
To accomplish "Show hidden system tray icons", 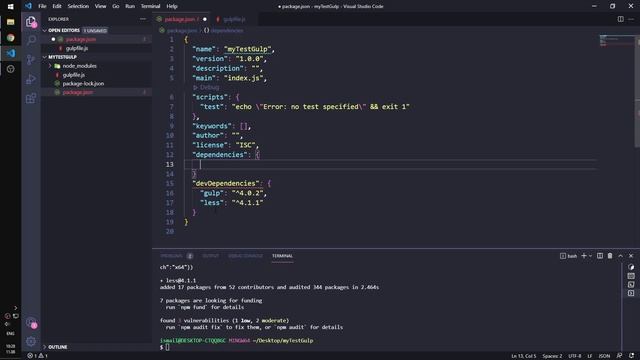I will tap(16, 308).
